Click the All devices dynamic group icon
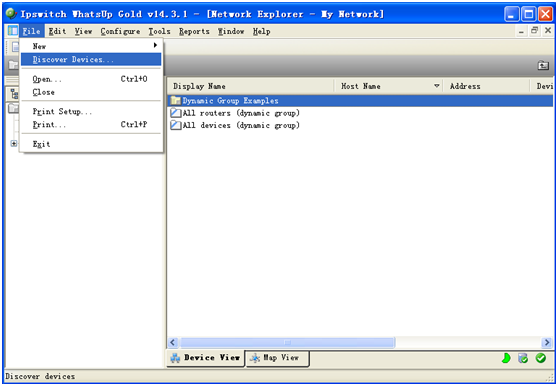This screenshot has width=556, height=388. coord(176,125)
